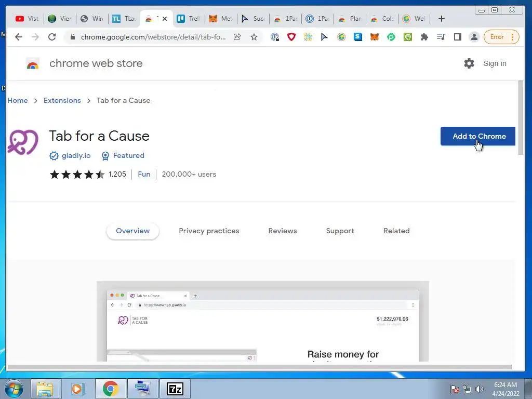
Task: Open the green printer-like extension icon
Action: (x=408, y=37)
